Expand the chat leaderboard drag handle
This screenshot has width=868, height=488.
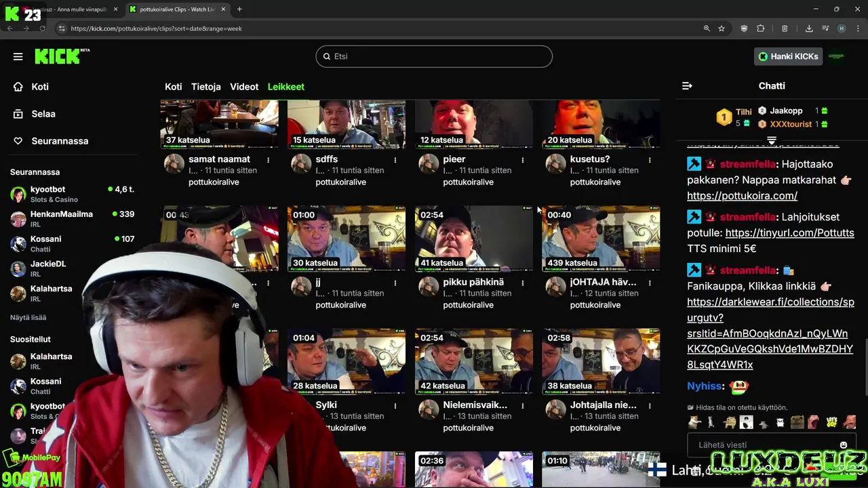pos(772,140)
